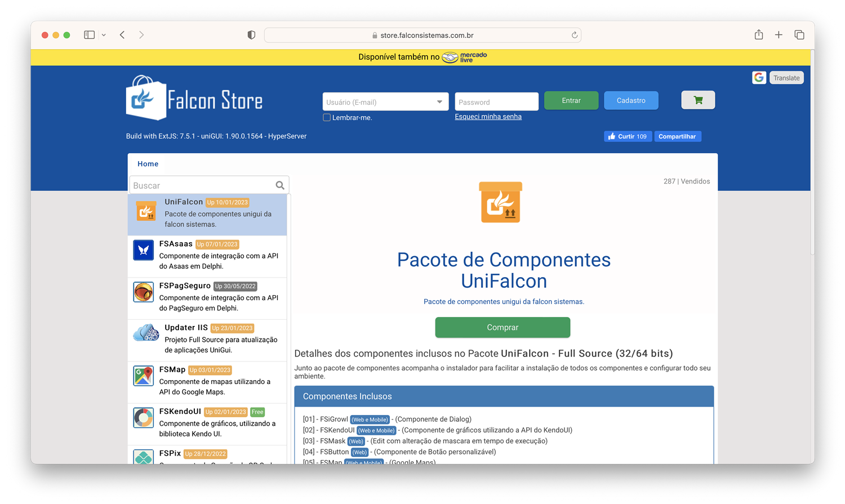Click the FSPagSeguro round icon
This screenshot has width=845, height=504.
pos(143,292)
